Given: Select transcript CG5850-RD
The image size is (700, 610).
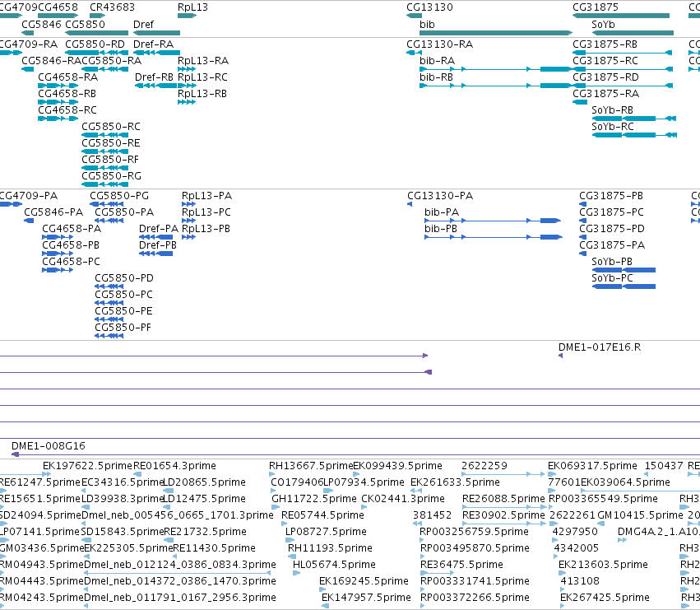Looking at the screenshot, I should point(95,44).
